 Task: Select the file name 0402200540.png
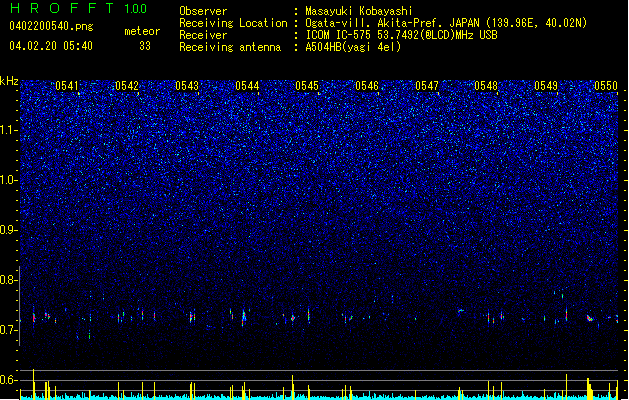coord(51,27)
